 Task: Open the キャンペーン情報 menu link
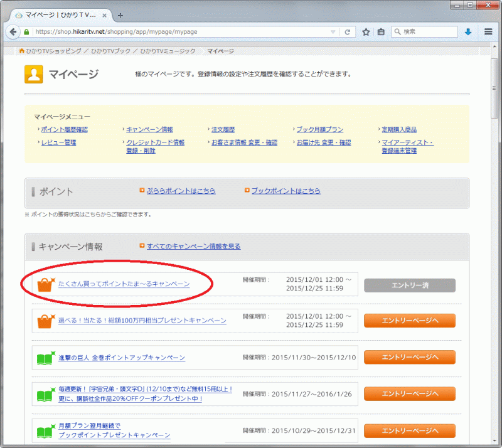pos(149,130)
